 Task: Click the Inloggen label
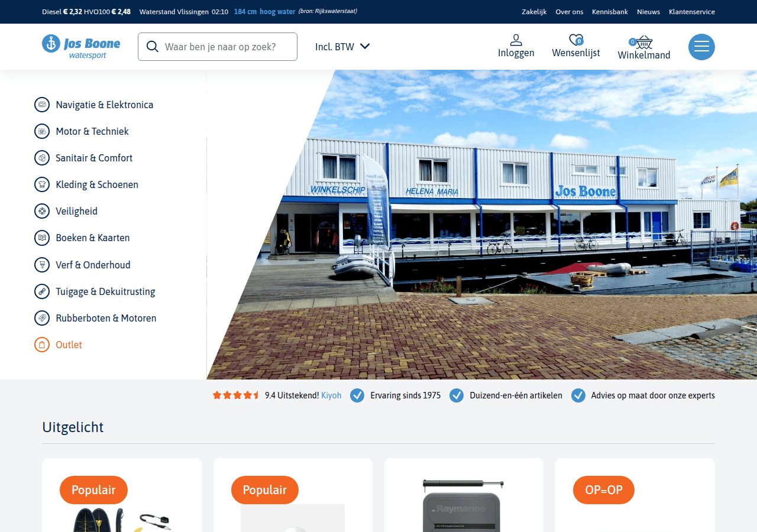516,53
